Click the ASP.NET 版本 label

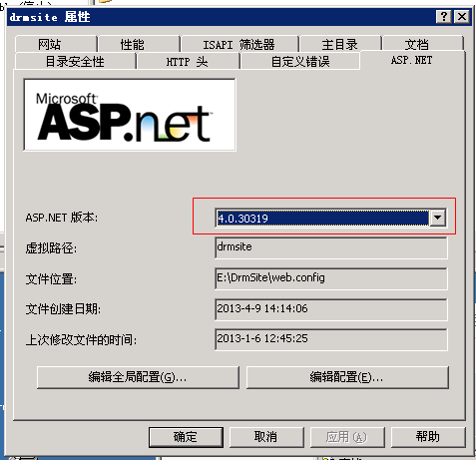[62, 218]
